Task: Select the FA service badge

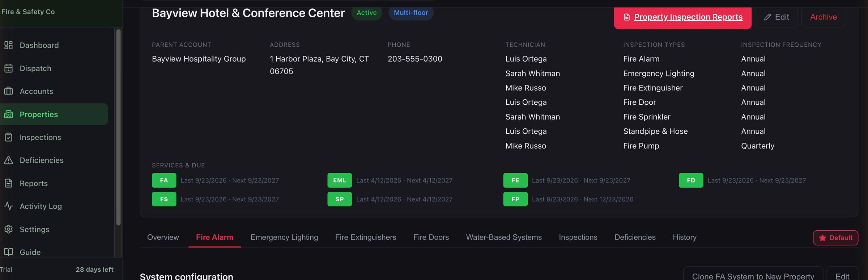Action: pos(164,180)
